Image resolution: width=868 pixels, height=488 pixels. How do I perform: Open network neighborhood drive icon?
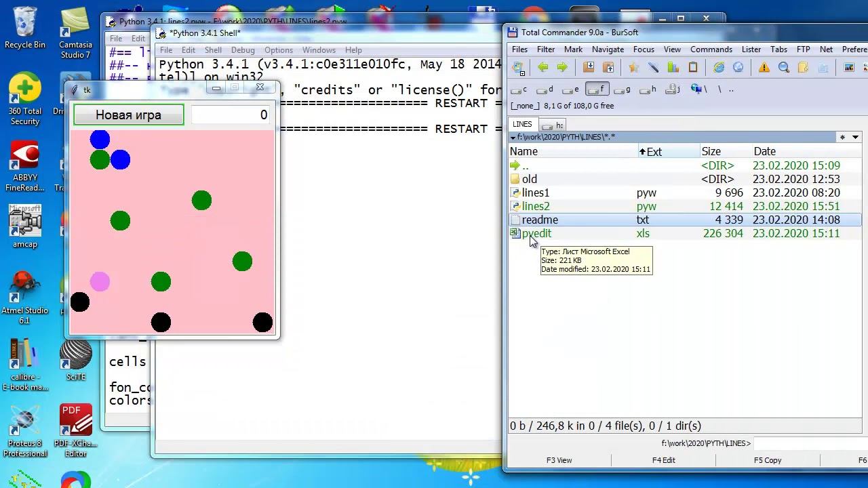[x=698, y=89]
